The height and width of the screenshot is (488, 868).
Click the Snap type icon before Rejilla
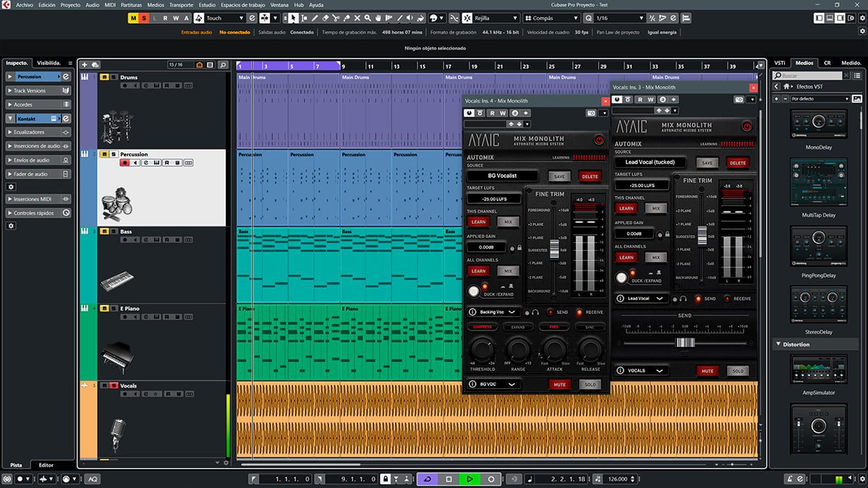(x=467, y=17)
